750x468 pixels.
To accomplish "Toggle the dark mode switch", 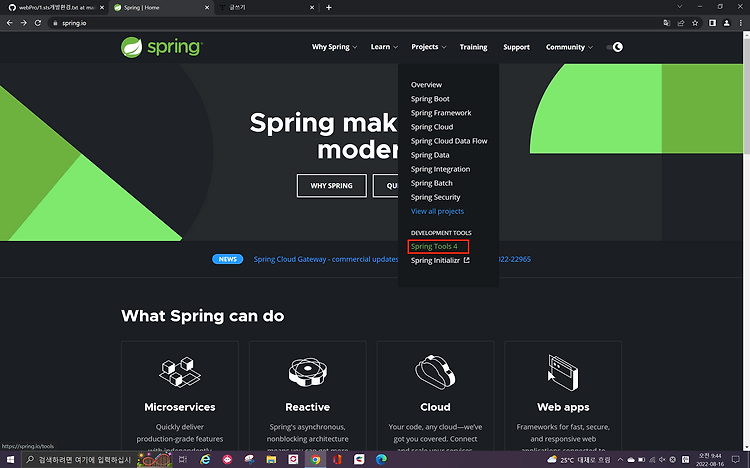I will pyautogui.click(x=615, y=47).
